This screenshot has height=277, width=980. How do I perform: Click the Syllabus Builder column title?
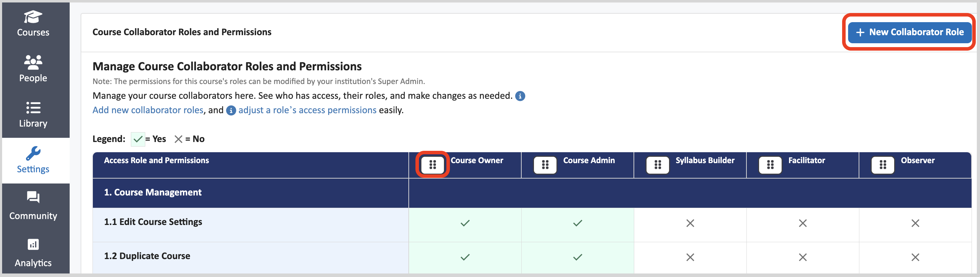coord(705,160)
